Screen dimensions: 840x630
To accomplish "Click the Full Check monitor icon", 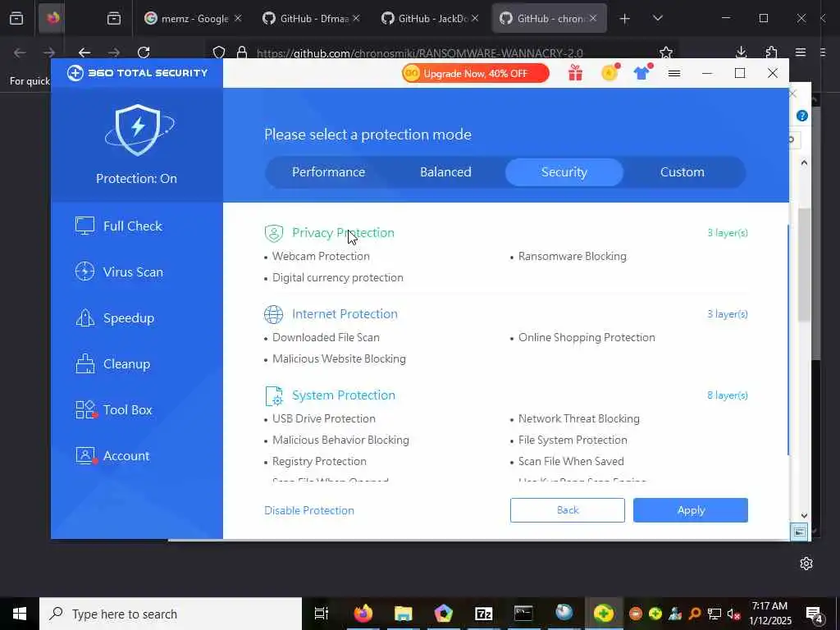I will 84,226.
